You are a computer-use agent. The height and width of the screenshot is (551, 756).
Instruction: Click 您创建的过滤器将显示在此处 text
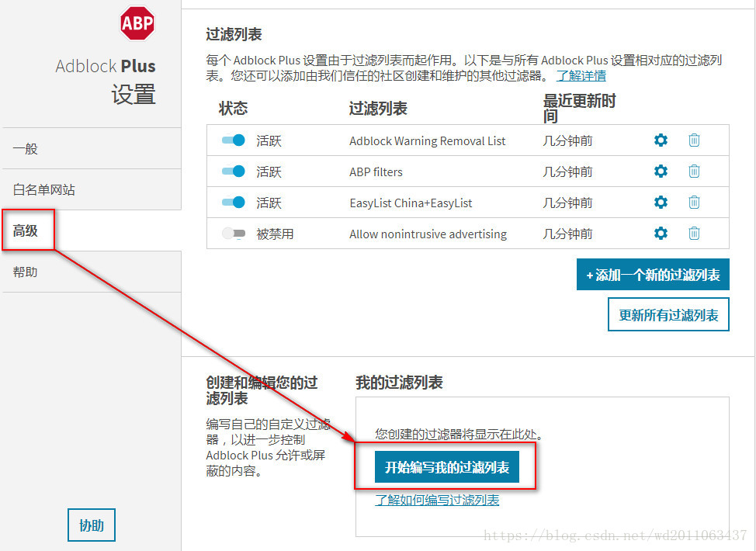click(459, 435)
